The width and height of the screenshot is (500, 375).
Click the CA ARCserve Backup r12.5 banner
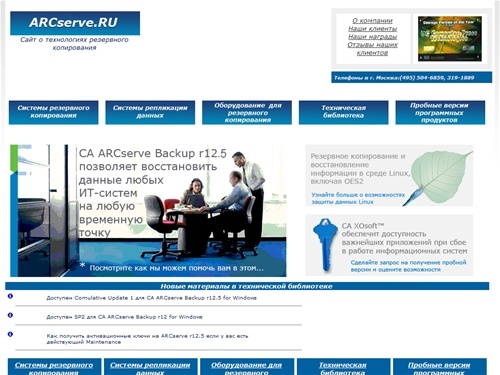(x=148, y=211)
